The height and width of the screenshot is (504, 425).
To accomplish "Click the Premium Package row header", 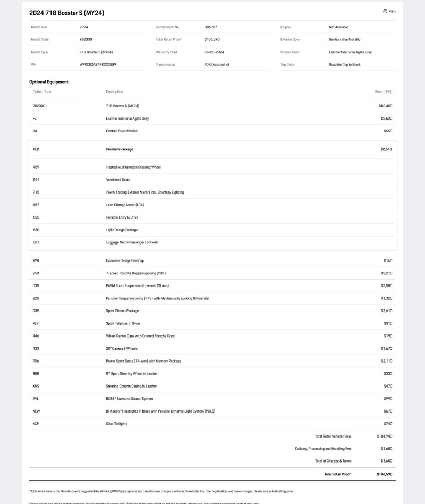I will pyautogui.click(x=120, y=149).
